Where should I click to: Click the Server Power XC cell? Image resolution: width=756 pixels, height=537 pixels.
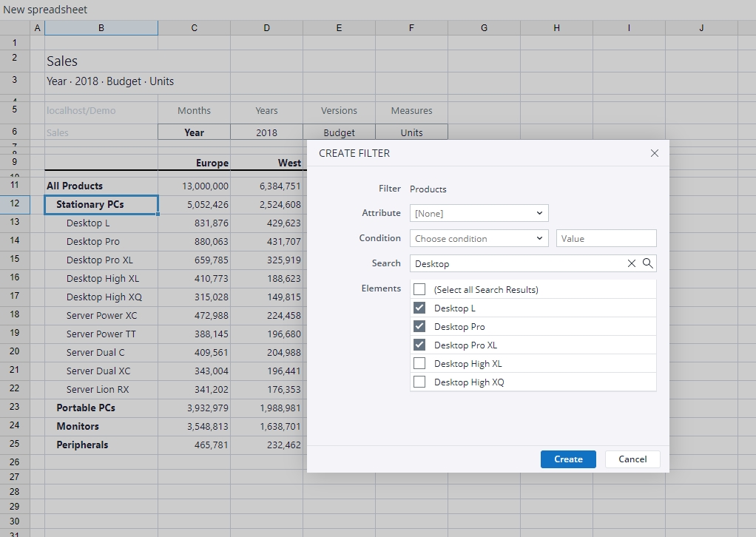tap(101, 315)
